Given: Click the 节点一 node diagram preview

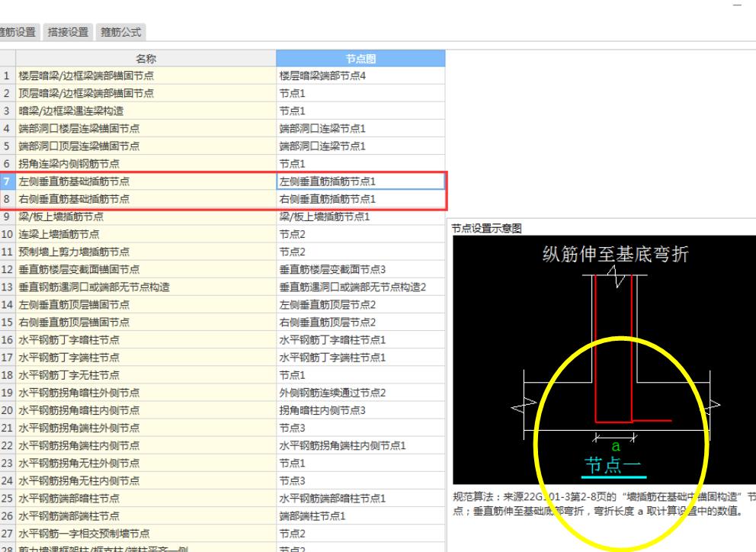Looking at the screenshot, I should point(602,358).
